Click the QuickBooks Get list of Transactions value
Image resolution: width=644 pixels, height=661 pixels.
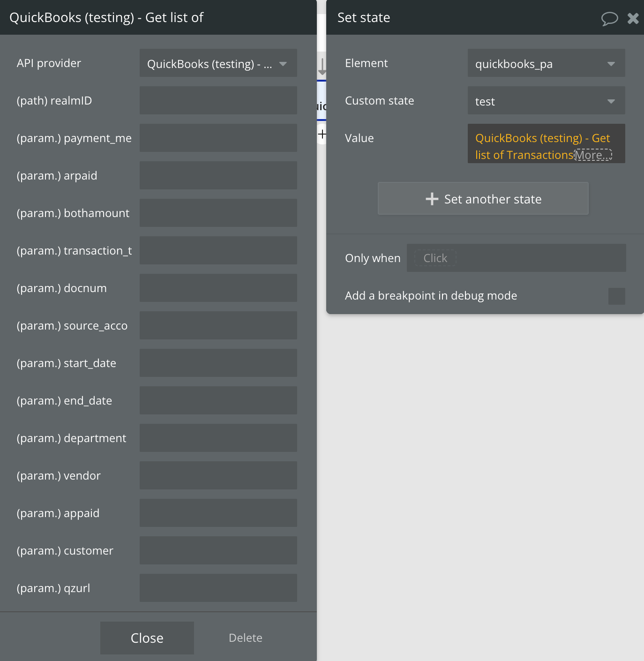tap(525, 146)
